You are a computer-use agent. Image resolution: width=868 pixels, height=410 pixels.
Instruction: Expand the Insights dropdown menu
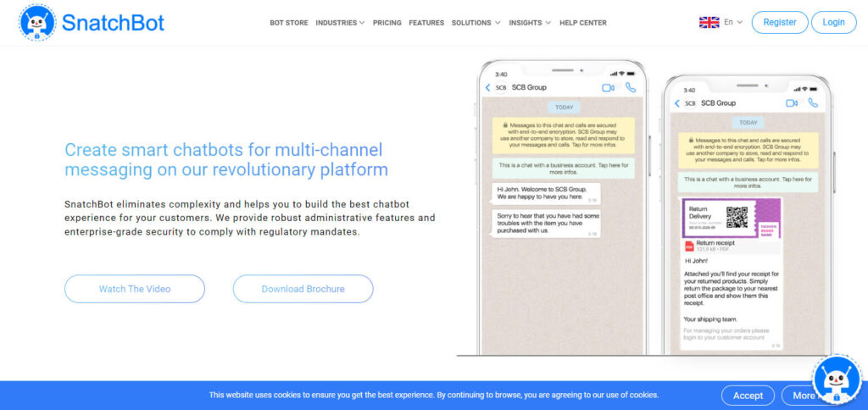pos(530,23)
